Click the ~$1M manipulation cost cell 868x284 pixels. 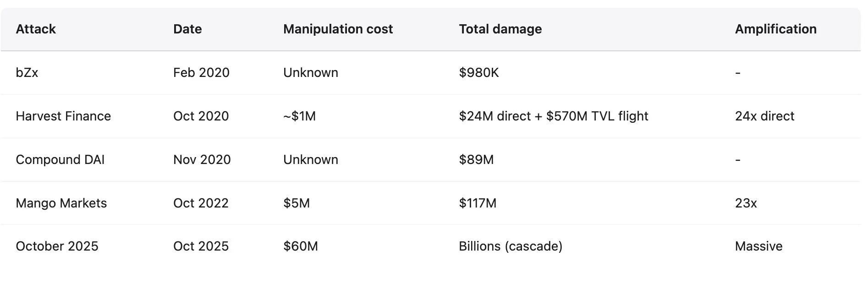tap(299, 116)
